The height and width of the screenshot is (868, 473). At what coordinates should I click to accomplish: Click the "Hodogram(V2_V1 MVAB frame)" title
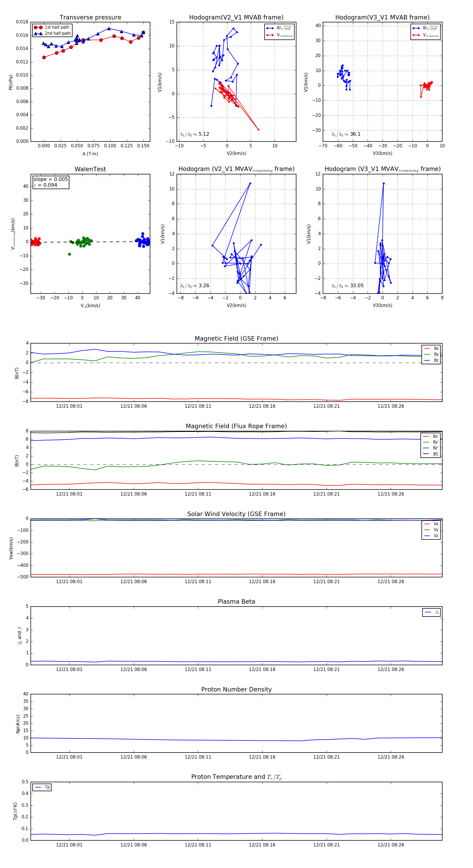coord(236,18)
